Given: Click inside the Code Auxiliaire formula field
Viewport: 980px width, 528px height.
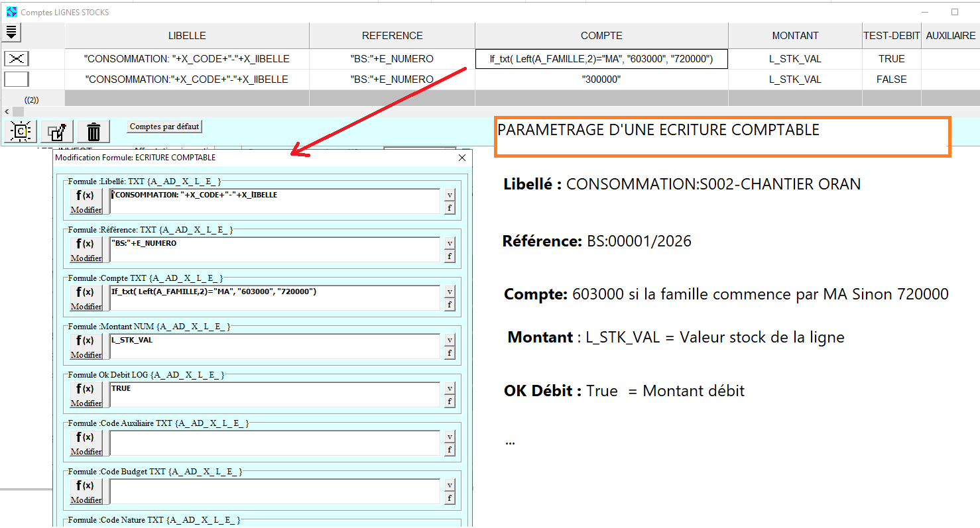Looking at the screenshot, I should (x=275, y=443).
